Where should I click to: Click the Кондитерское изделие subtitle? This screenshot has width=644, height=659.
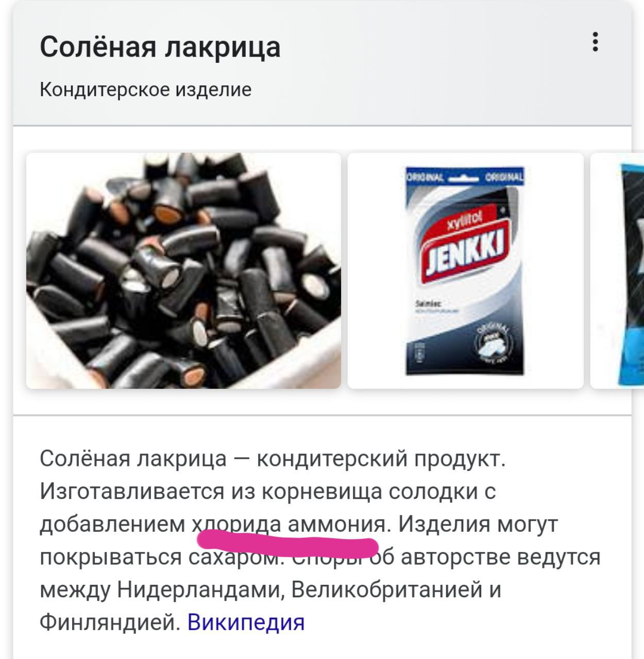tap(146, 90)
